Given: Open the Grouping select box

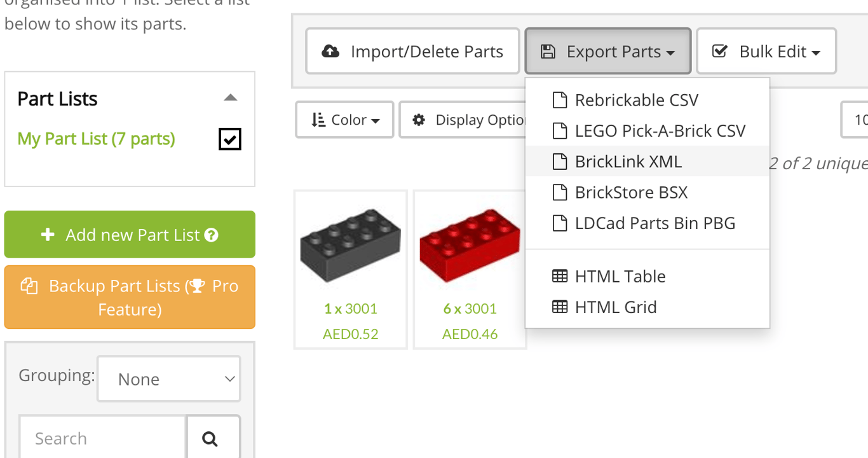Looking at the screenshot, I should (x=169, y=379).
